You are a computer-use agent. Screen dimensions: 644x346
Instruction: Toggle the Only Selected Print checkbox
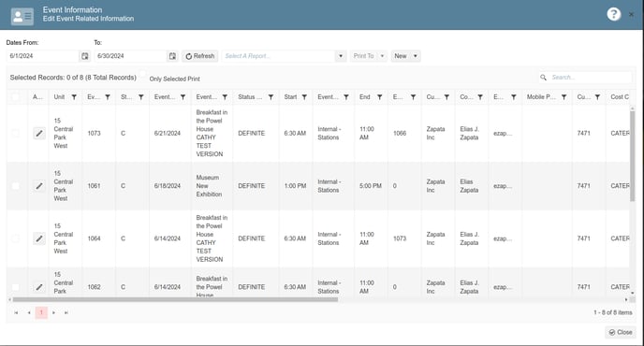point(142,75)
